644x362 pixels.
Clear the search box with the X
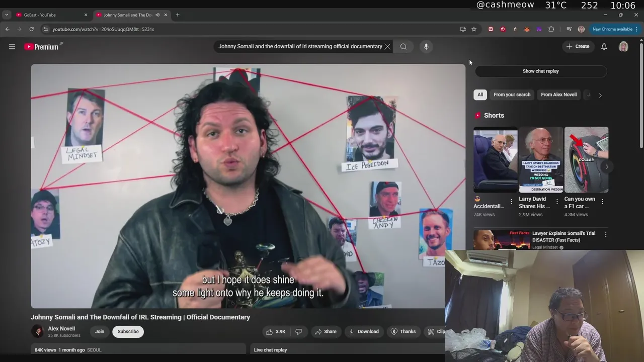click(x=387, y=47)
